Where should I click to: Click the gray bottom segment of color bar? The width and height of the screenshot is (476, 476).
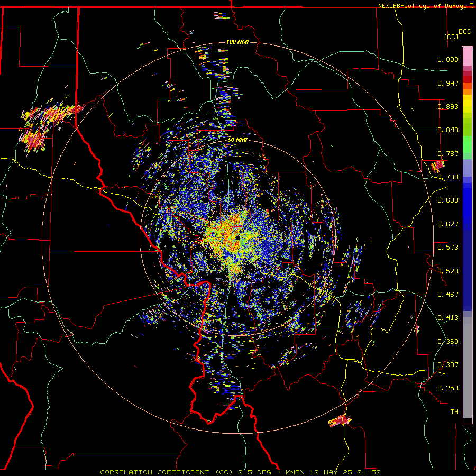click(467, 368)
